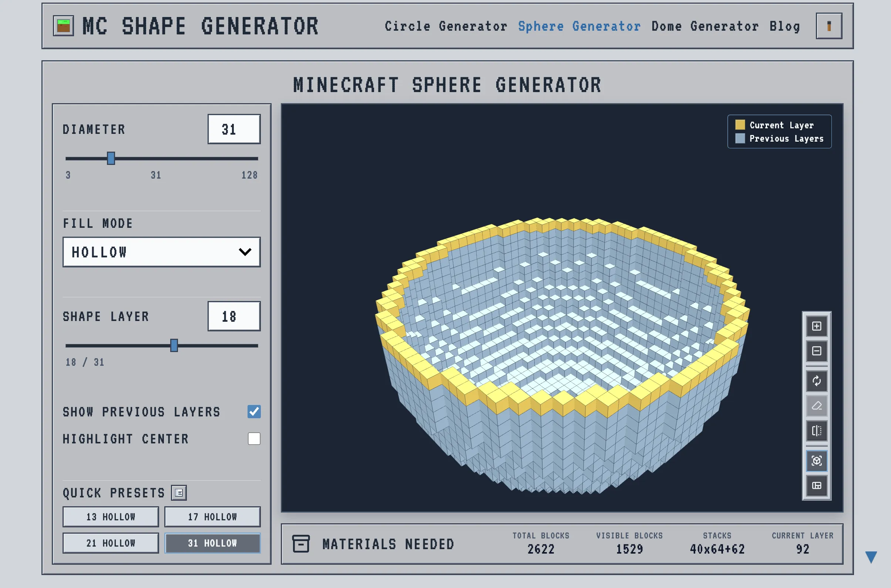This screenshot has width=891, height=588.
Task: Open the Sphere Generator page
Action: pyautogui.click(x=579, y=26)
